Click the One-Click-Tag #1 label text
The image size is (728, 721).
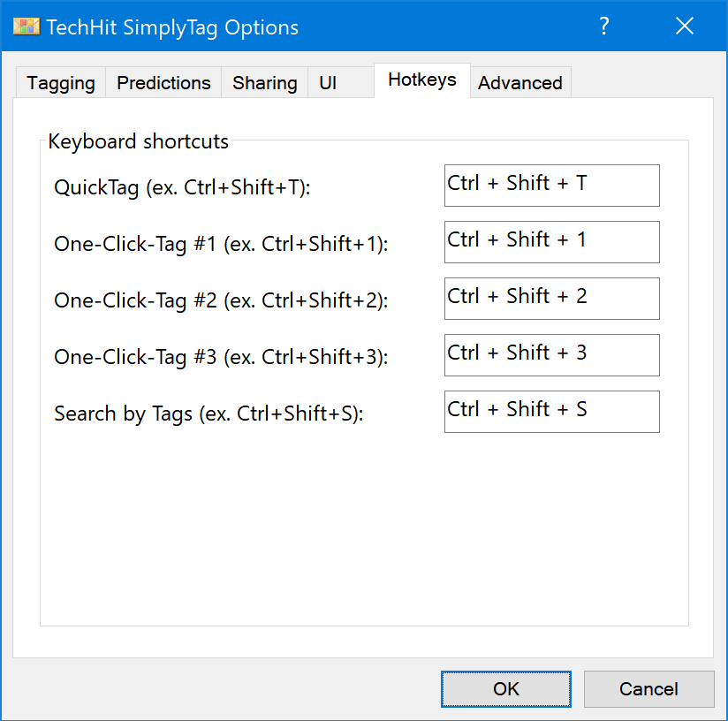pos(221,245)
